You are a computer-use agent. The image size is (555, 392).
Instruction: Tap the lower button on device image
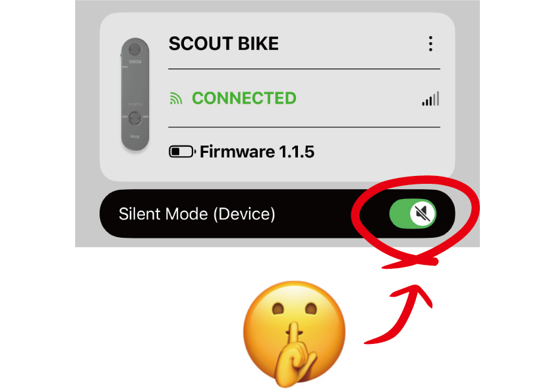[x=135, y=118]
